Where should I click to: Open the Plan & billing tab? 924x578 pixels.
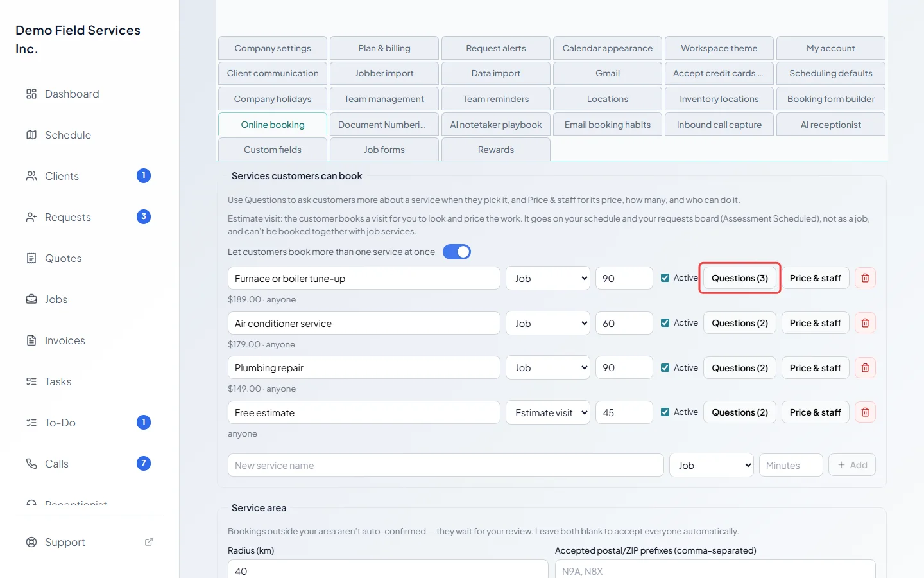pyautogui.click(x=384, y=48)
